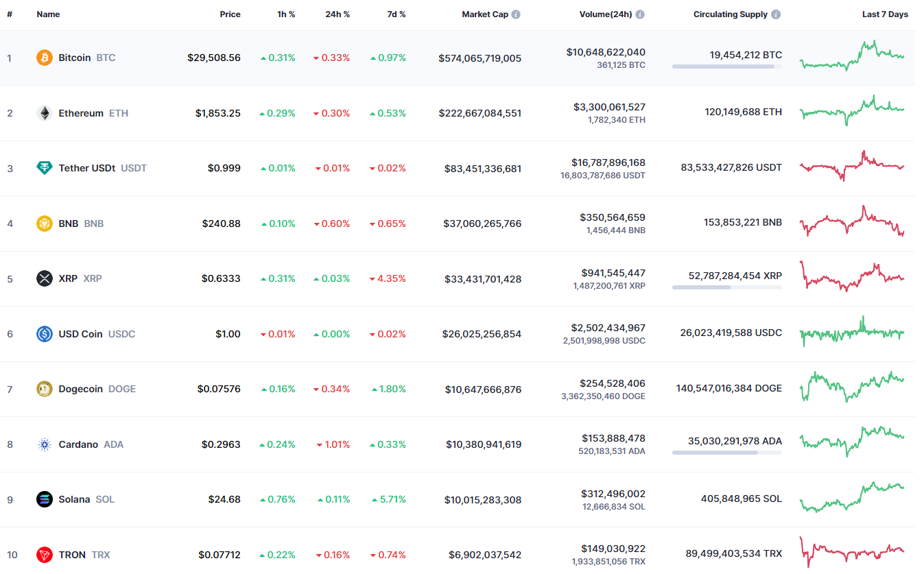Open the Circulating Supply info tooltip

pyautogui.click(x=776, y=14)
